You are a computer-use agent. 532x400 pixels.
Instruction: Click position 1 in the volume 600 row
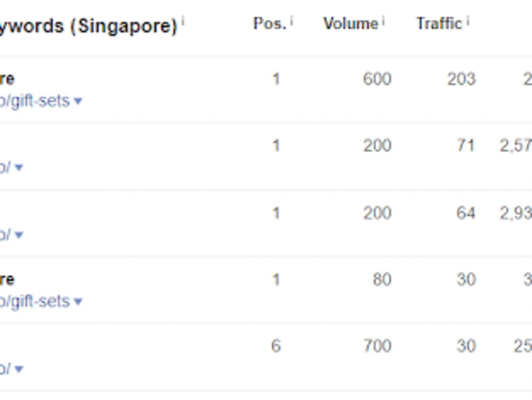276,79
